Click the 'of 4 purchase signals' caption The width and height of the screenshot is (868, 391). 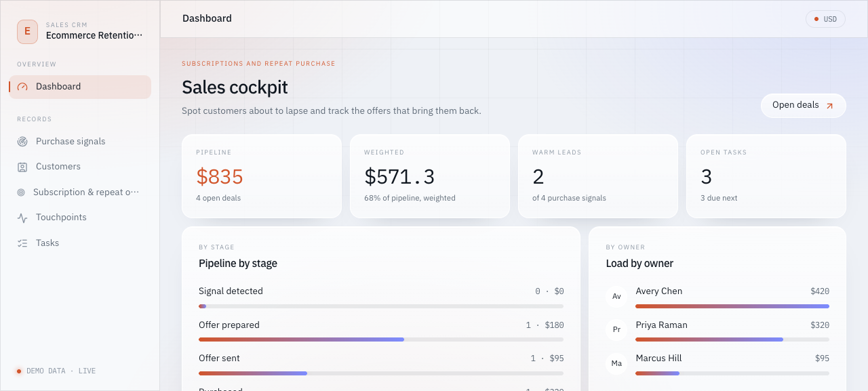(x=569, y=199)
